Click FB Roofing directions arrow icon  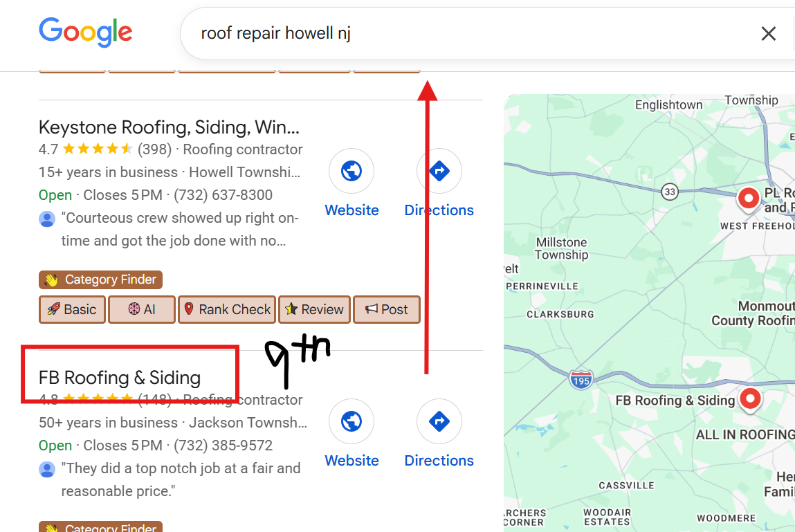(439, 421)
